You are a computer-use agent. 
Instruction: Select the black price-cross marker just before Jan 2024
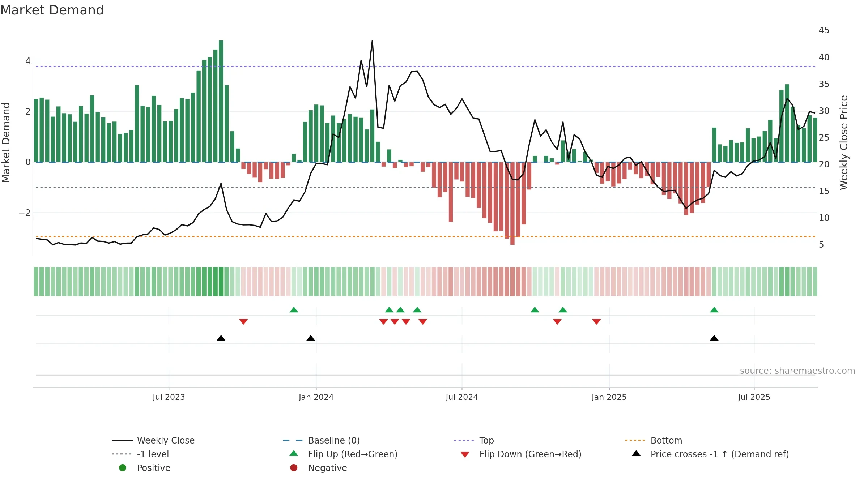pos(311,338)
